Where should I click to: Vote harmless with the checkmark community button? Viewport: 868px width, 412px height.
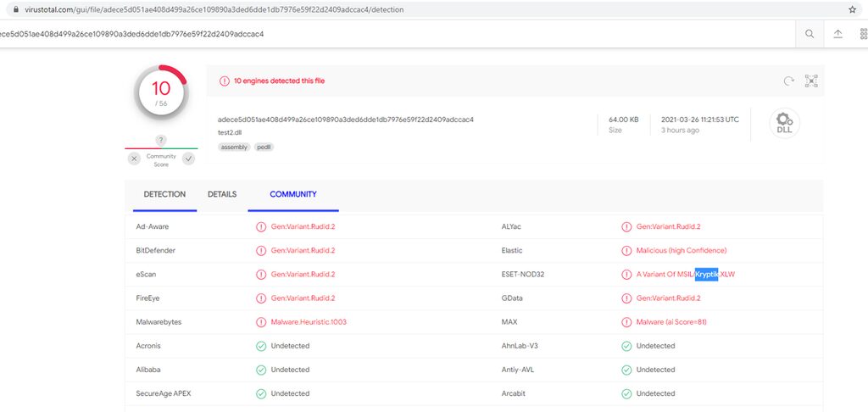pyautogui.click(x=189, y=159)
